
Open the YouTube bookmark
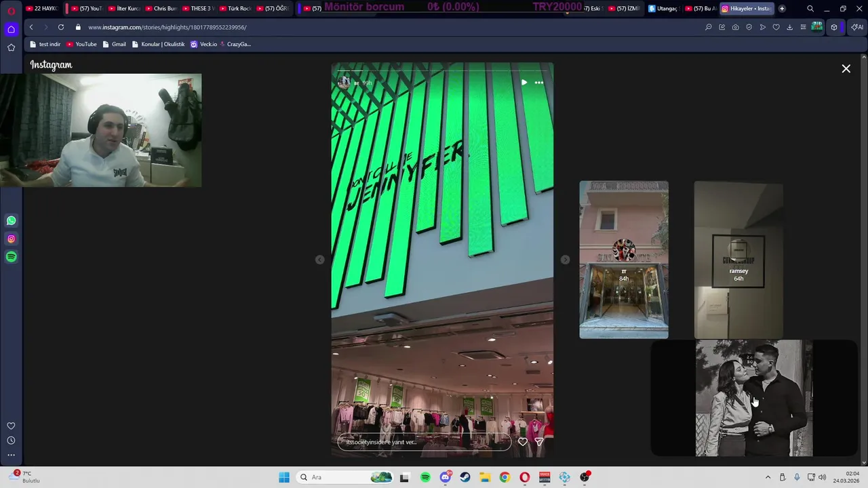coord(81,44)
